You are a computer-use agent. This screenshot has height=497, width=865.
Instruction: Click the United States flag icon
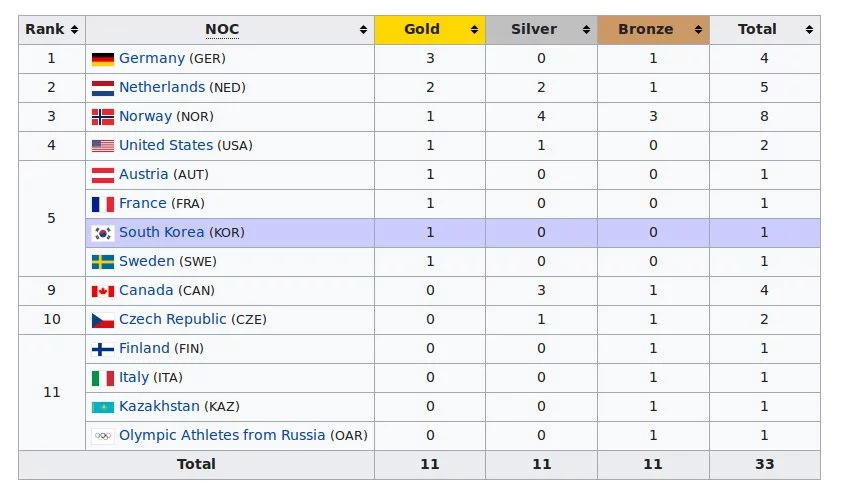(x=102, y=146)
